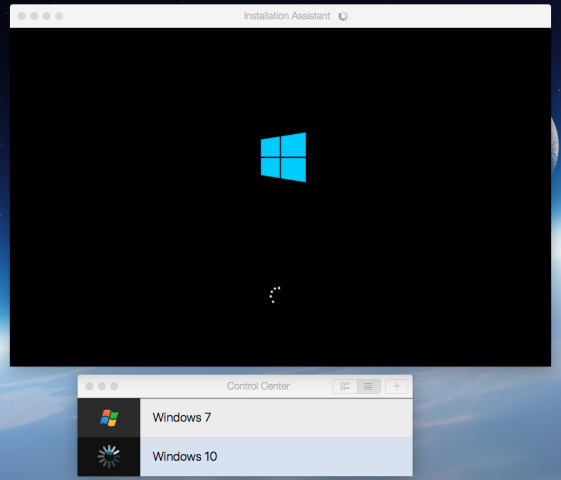Add a new virtual machine with plus button

(396, 386)
